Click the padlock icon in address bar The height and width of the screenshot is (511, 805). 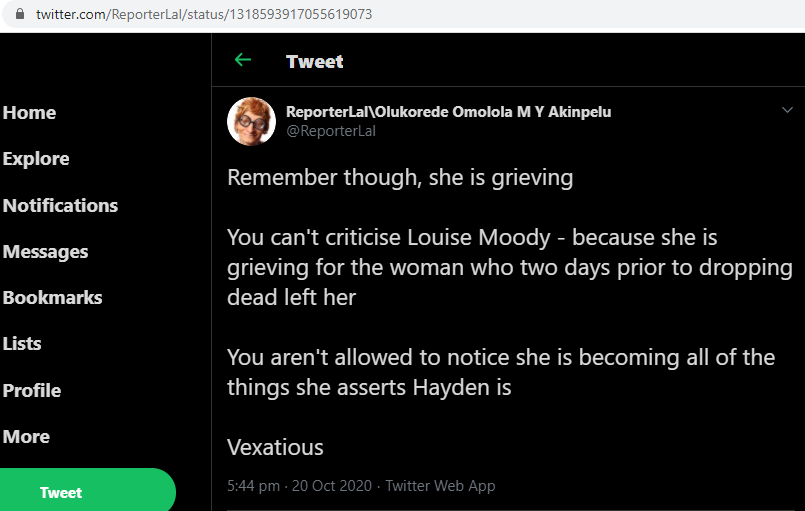[18, 15]
